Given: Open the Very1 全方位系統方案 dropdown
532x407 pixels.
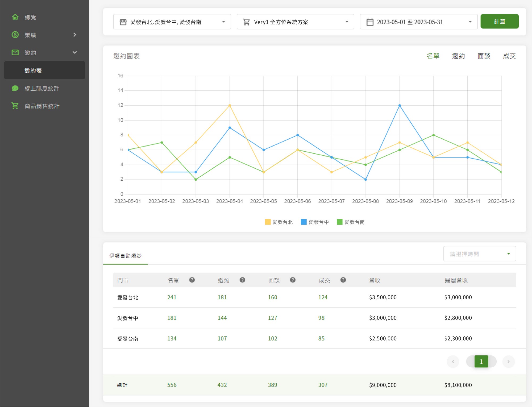Looking at the screenshot, I should 295,22.
